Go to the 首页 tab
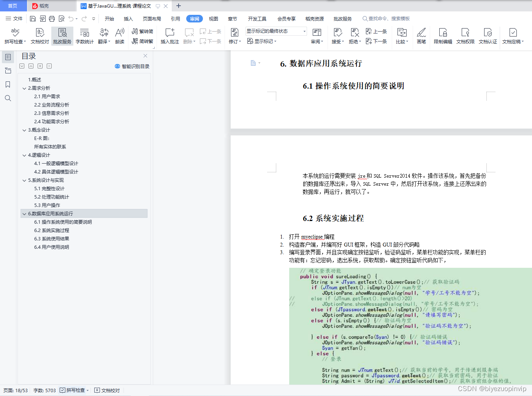Viewport: 532px width, 396px height. pyautogui.click(x=13, y=6)
